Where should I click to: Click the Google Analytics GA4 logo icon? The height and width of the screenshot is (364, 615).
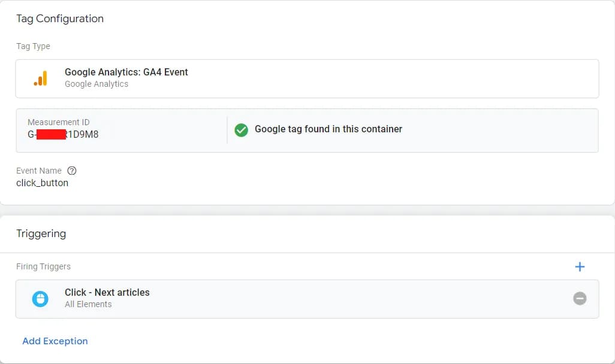pos(40,78)
